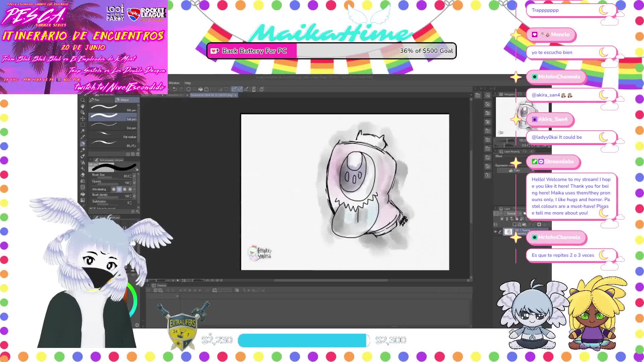Select the Fill bucket tool
644x362 pixels.
pos(83,194)
